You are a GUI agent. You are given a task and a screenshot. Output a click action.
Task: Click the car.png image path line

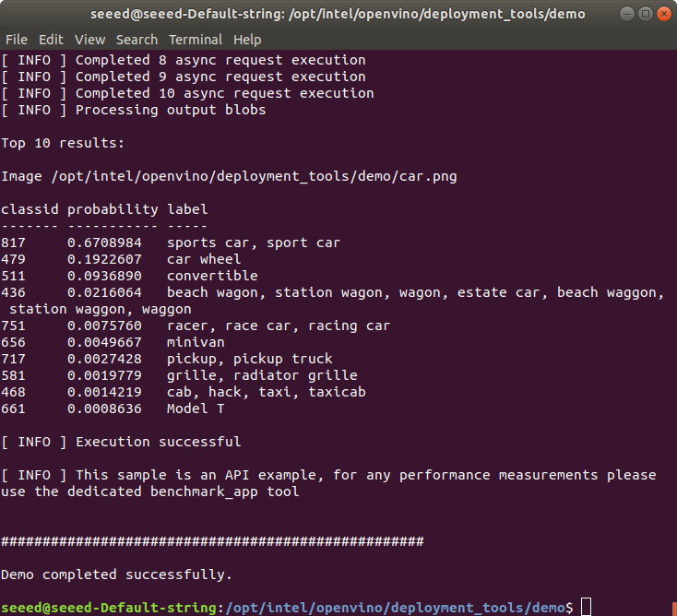(x=229, y=176)
